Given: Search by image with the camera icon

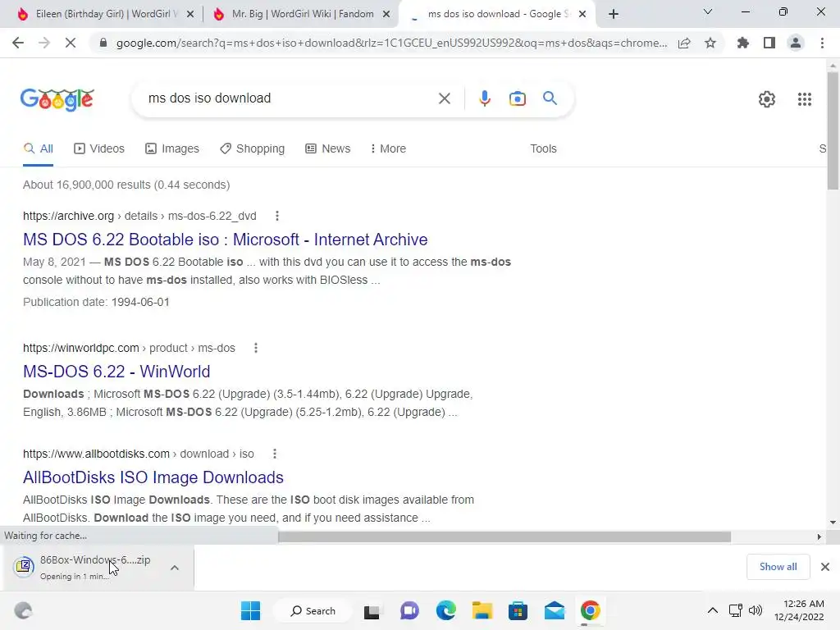Looking at the screenshot, I should click(518, 98).
